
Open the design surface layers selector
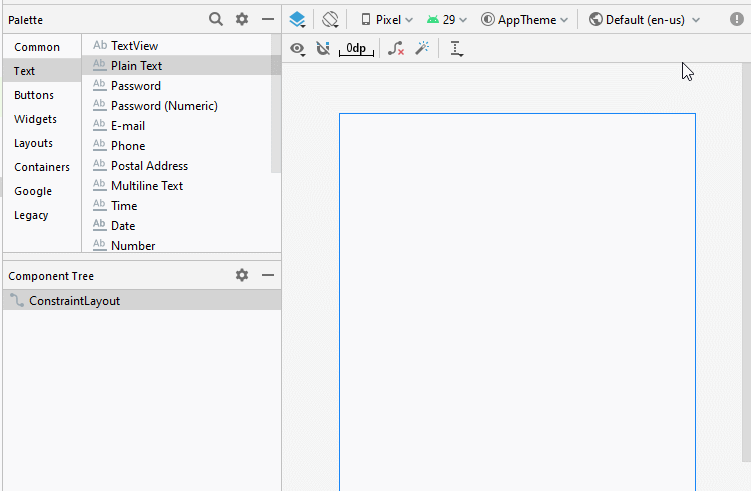tap(297, 20)
